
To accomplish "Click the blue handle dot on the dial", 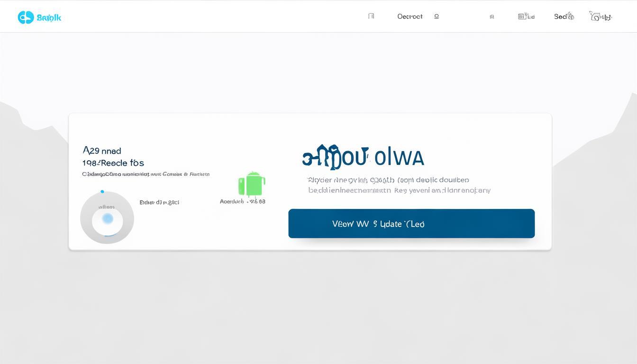I will point(102,191).
